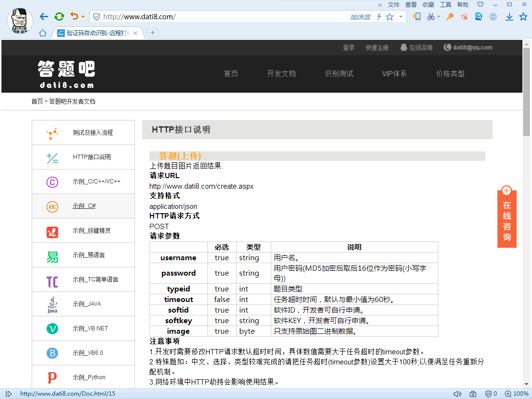Screen dimensions: 532x399
Task: Expand the address bar history dropdown arrow
Action: click(x=401, y=17)
